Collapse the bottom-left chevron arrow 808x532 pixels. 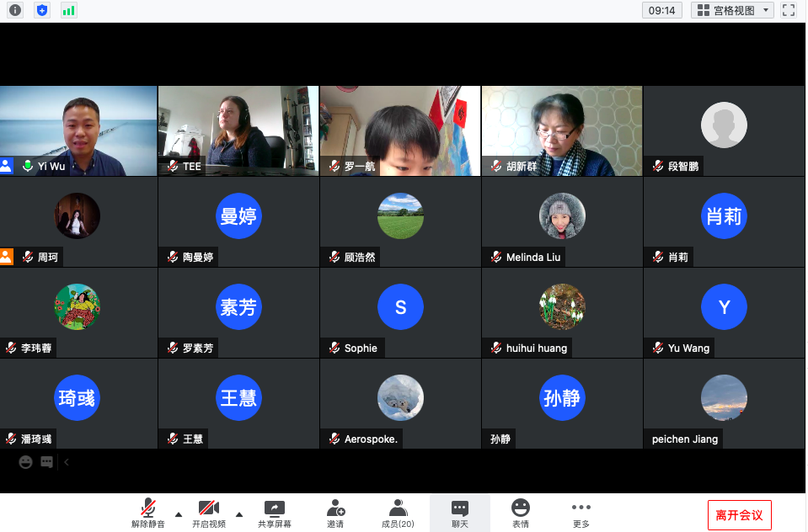(67, 462)
